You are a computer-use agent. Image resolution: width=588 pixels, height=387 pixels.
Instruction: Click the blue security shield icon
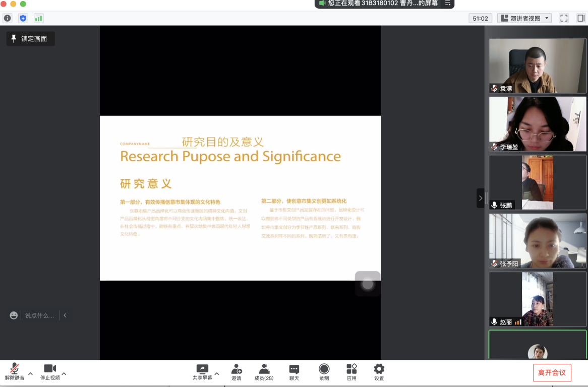point(23,18)
